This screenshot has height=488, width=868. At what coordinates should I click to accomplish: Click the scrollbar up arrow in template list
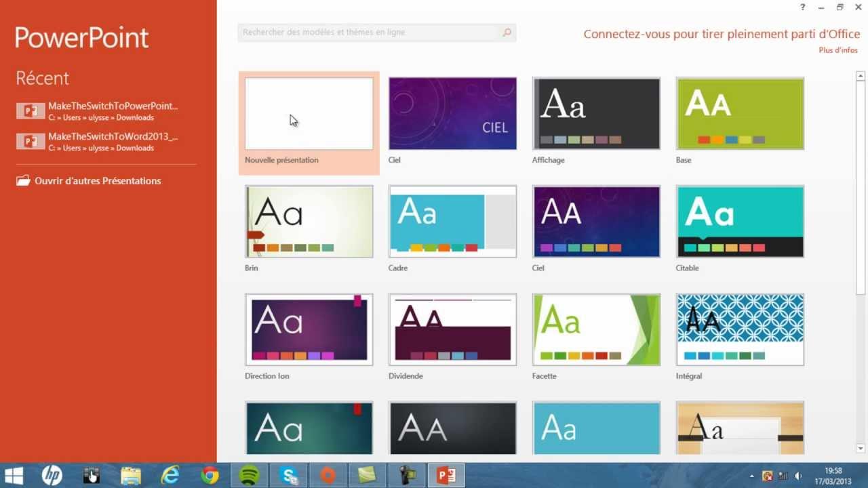pyautogui.click(x=861, y=77)
